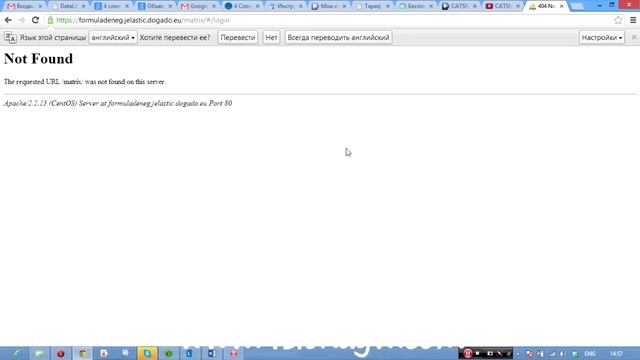640x360 pixels.
Task: Switch to the Тариф tab
Action: click(x=371, y=6)
